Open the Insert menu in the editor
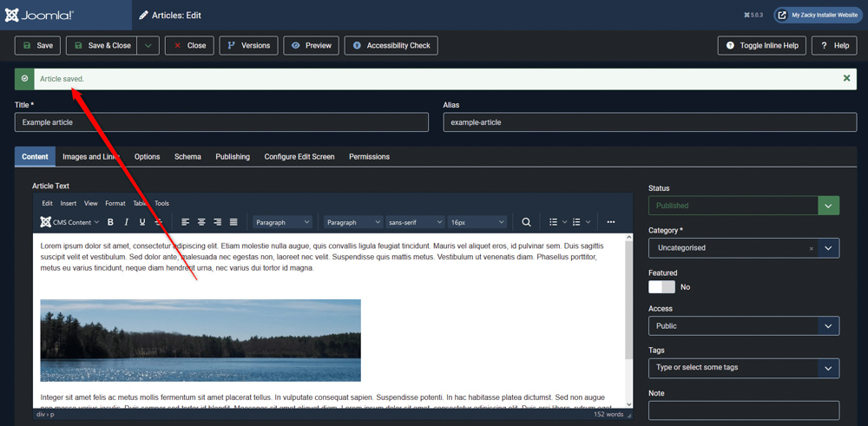The width and height of the screenshot is (868, 426). coord(68,203)
